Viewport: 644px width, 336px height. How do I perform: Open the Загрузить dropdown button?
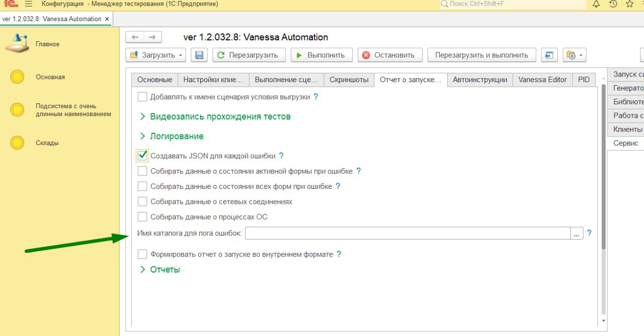(156, 55)
